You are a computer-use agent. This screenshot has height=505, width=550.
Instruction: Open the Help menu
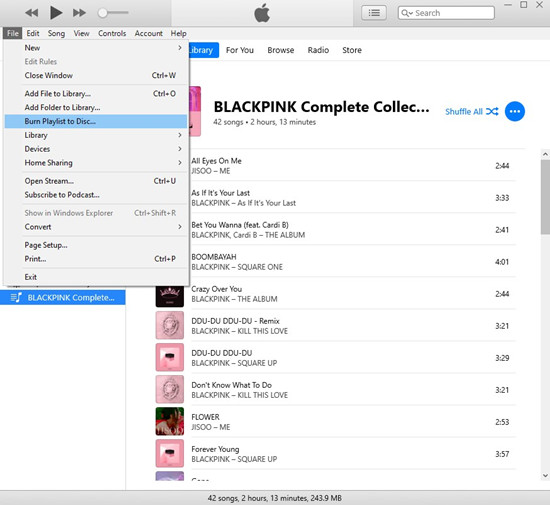179,33
